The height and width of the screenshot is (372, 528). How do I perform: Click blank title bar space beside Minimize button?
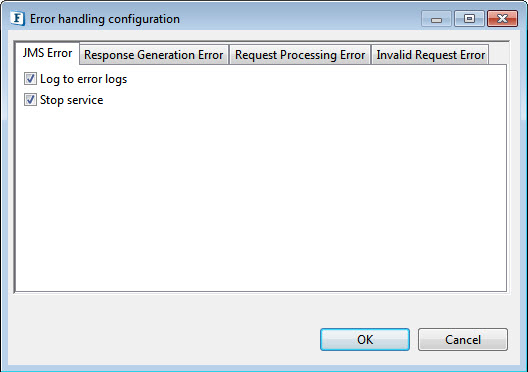pos(300,19)
